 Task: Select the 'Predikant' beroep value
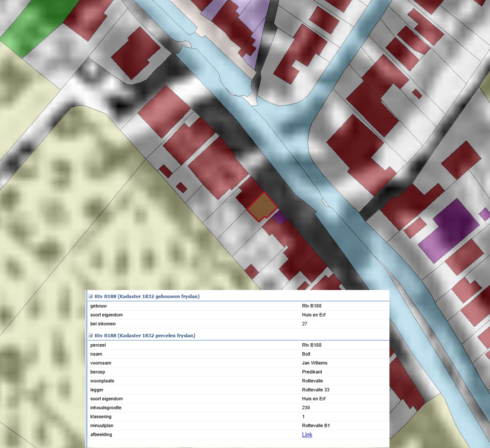[x=312, y=372]
